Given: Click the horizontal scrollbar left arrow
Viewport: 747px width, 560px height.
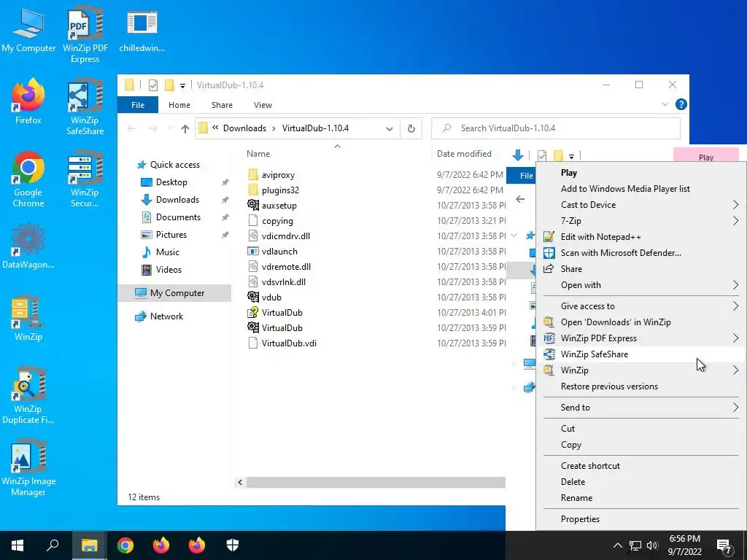Looking at the screenshot, I should 240,483.
